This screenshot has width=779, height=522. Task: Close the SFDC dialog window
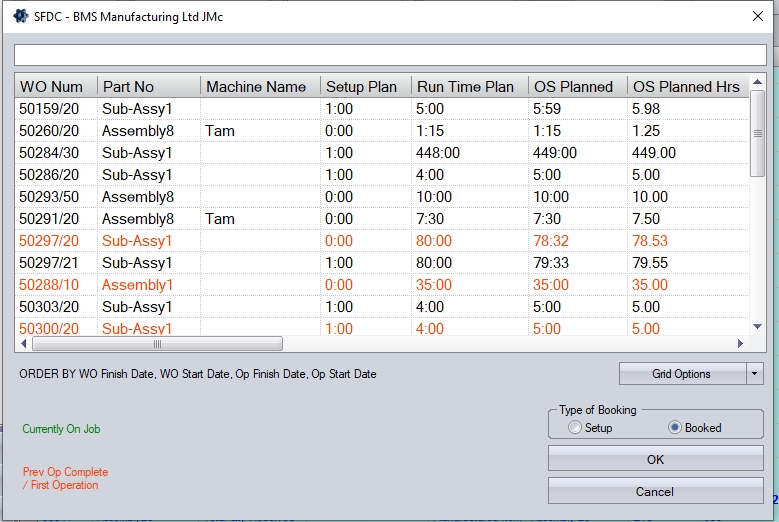tap(756, 16)
